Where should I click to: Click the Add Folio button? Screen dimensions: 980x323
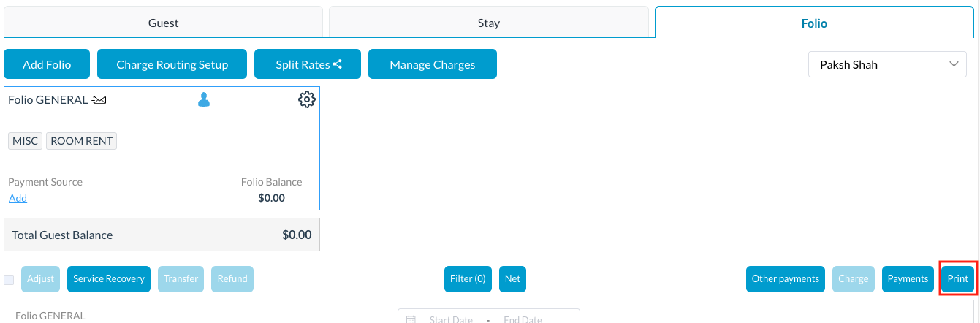click(47, 64)
